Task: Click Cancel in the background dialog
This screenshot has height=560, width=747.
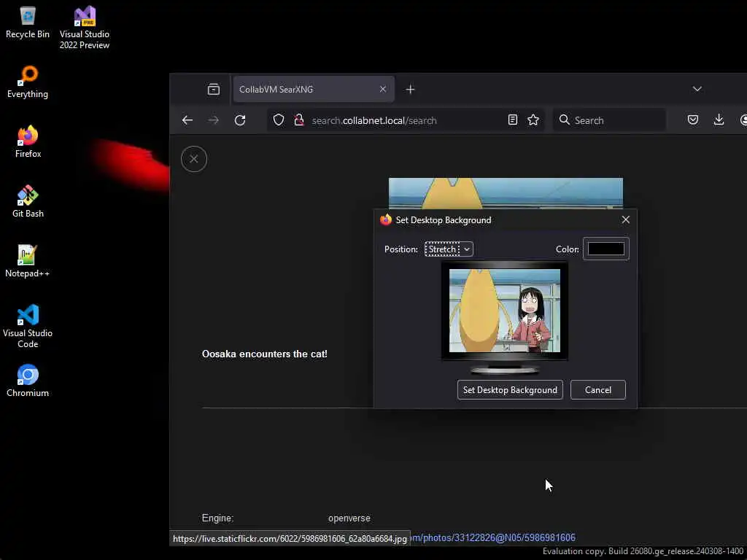Action: click(x=598, y=390)
